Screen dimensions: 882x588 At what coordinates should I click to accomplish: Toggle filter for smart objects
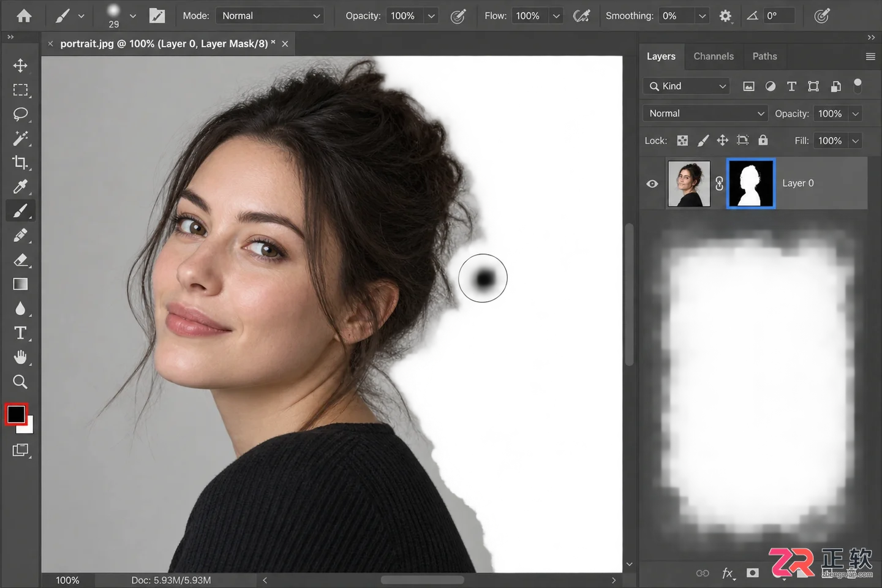tap(835, 86)
